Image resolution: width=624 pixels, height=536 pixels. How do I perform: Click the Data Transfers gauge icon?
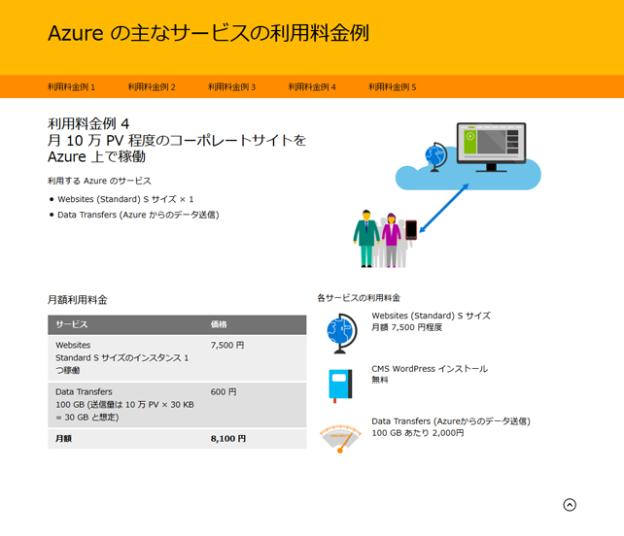341,438
